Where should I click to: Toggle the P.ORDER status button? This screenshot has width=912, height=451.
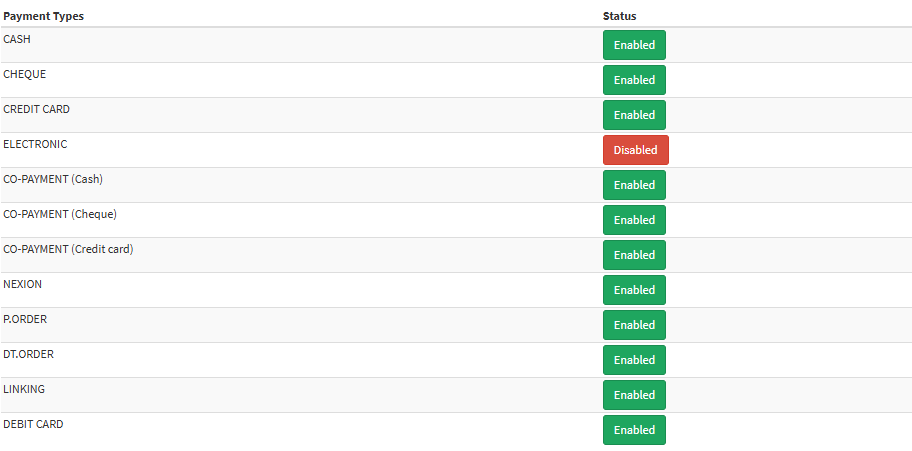[634, 325]
